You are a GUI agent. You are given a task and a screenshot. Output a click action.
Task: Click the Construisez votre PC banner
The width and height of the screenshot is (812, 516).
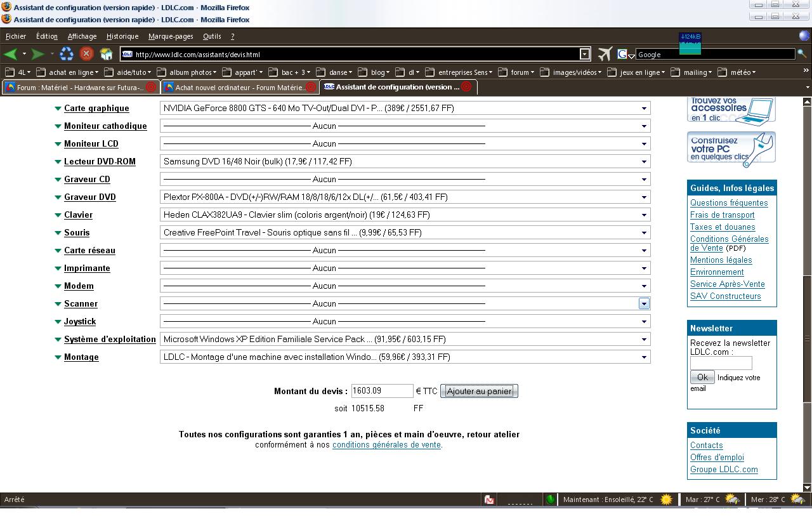pyautogui.click(x=731, y=149)
